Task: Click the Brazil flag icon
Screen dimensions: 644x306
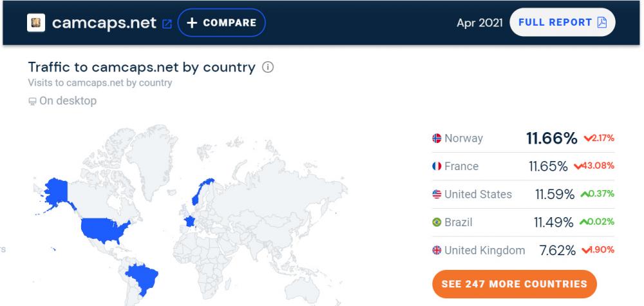Action: coord(437,222)
